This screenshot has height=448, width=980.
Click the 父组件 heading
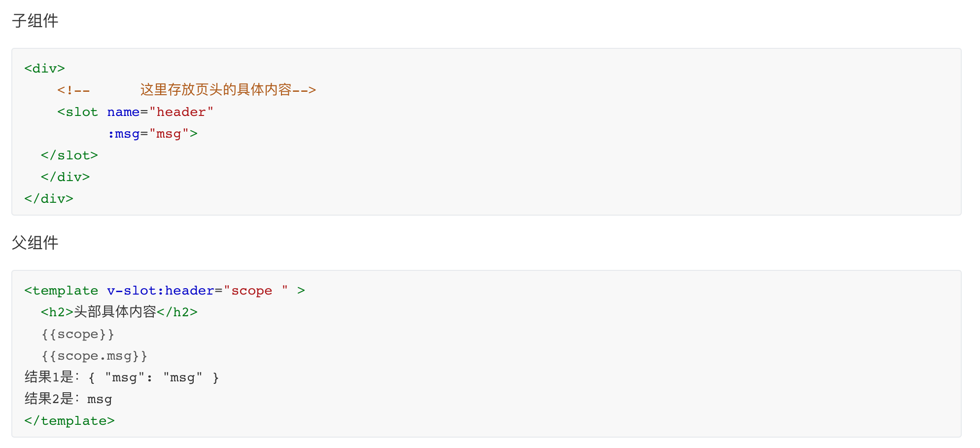click(35, 242)
